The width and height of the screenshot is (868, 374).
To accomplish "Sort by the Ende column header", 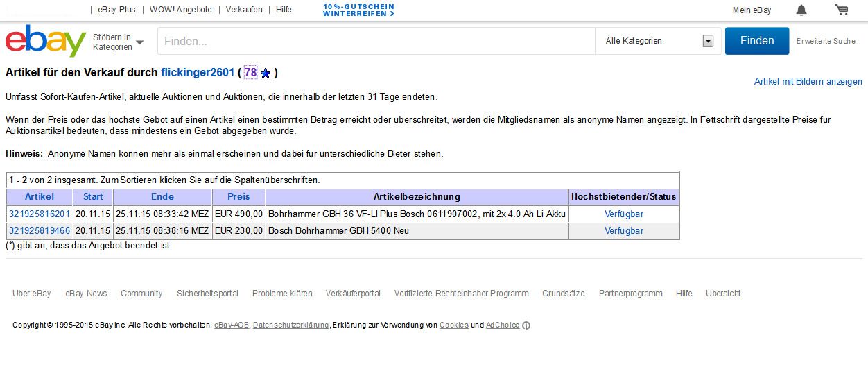I will point(162,196).
